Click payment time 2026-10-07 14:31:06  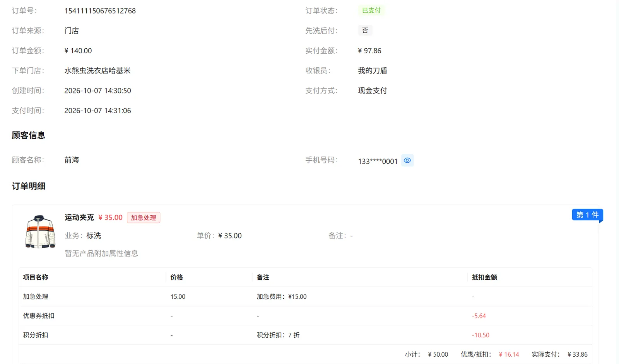point(98,111)
